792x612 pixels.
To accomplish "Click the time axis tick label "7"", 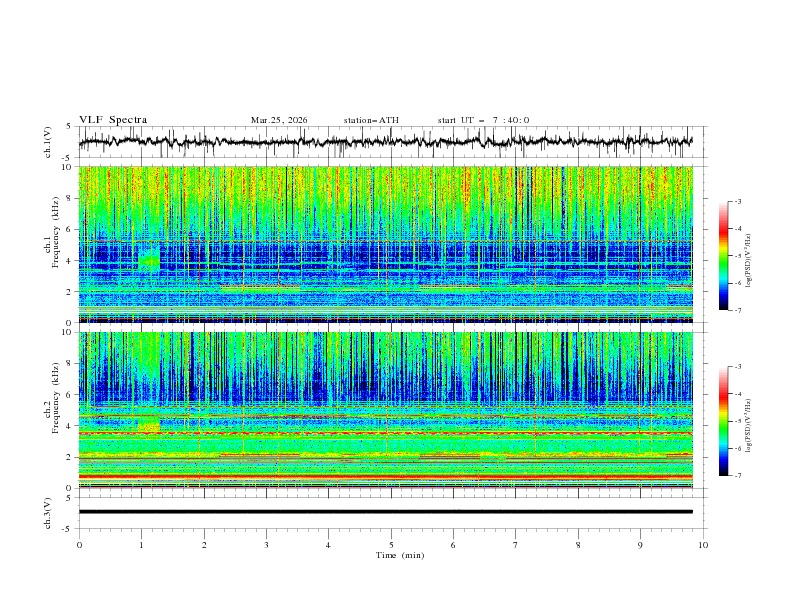I will (516, 545).
